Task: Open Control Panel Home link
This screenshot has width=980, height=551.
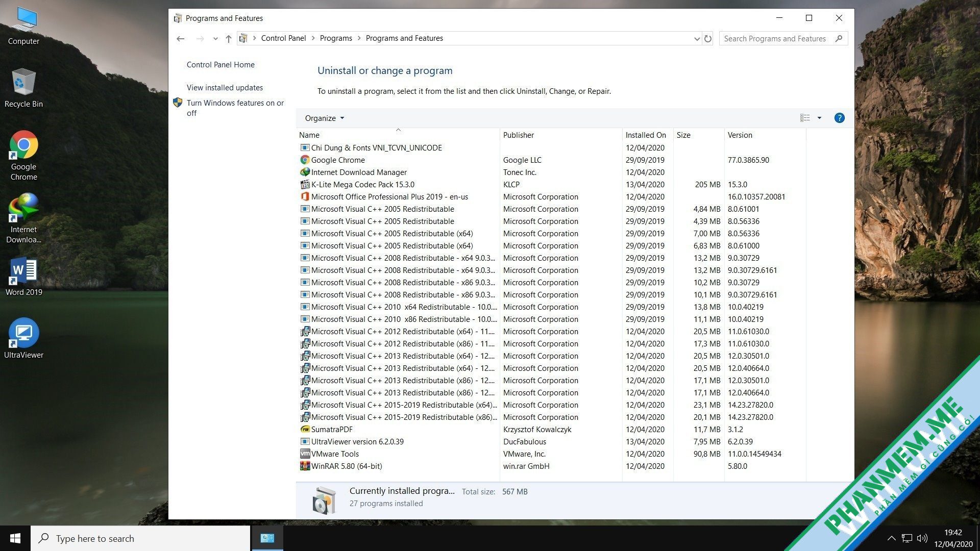Action: point(220,64)
